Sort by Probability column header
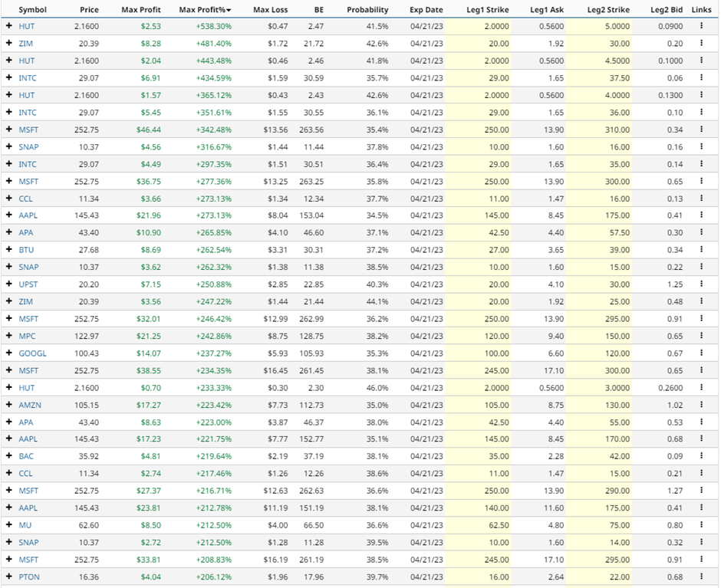This screenshot has width=721, height=588. pos(367,10)
